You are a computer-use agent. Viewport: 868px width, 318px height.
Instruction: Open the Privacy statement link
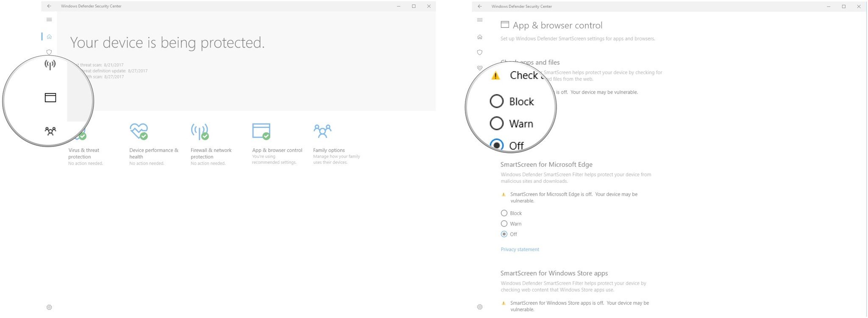point(520,249)
